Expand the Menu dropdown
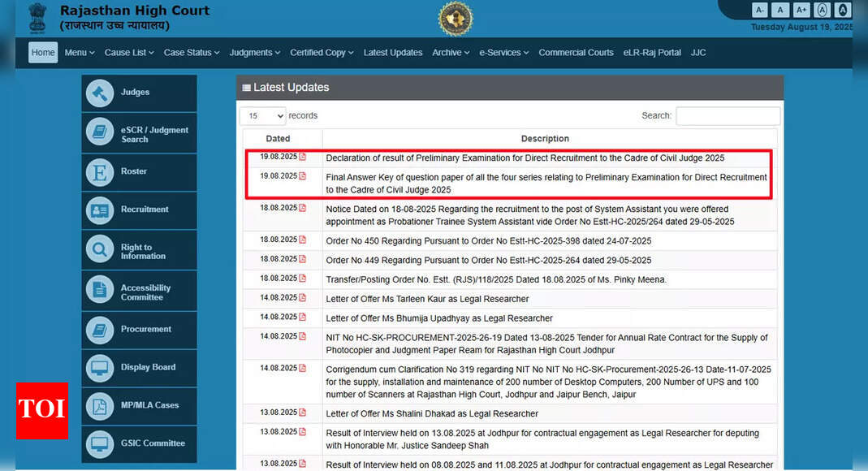Viewport: 868px width, 471px height. click(79, 53)
